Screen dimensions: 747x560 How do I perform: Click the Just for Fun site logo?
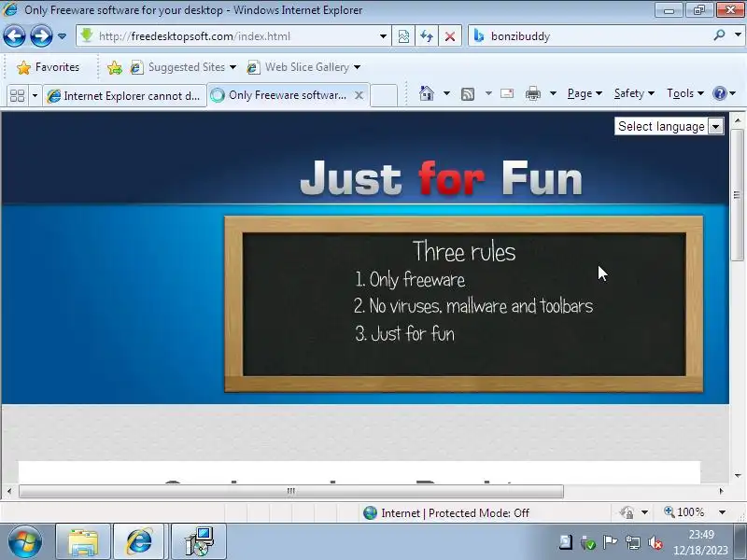pos(441,178)
